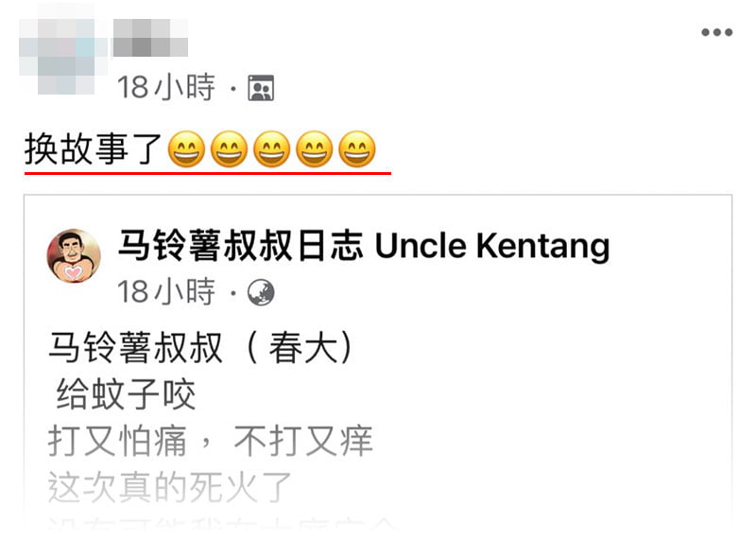Click the line 这次真的死火了
756x557 pixels.
click(170, 487)
